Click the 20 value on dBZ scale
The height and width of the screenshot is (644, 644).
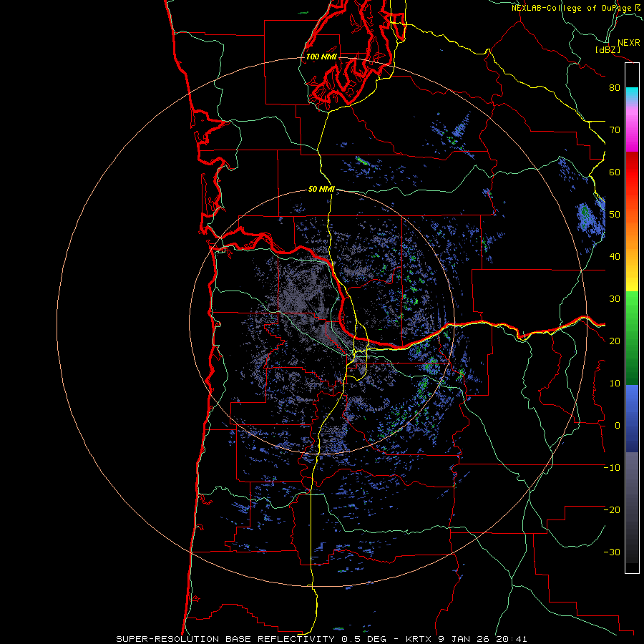tap(615, 341)
